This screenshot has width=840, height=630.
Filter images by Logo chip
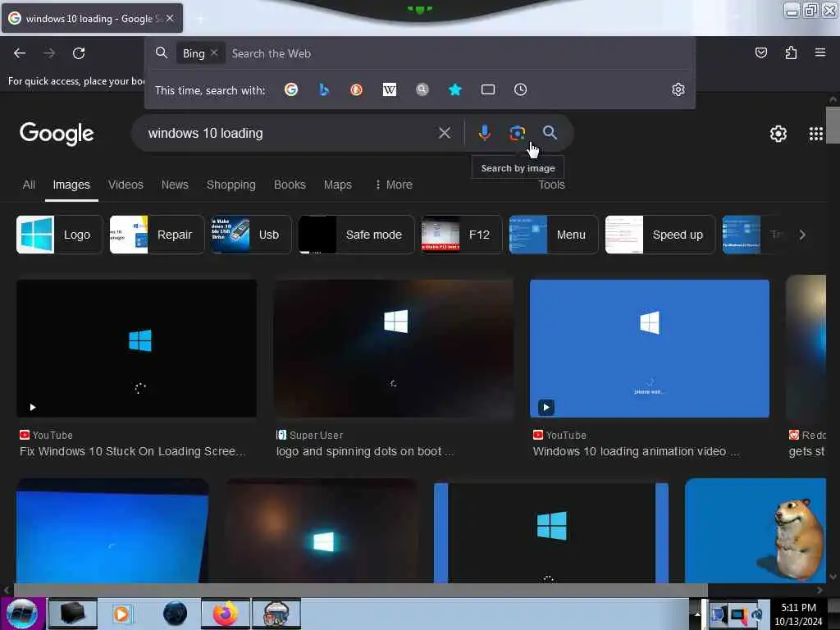coord(59,235)
